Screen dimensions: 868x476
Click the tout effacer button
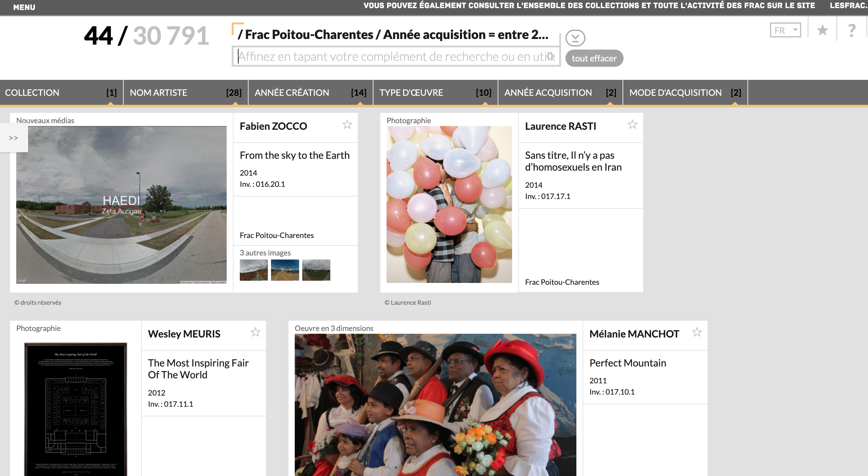pos(594,58)
